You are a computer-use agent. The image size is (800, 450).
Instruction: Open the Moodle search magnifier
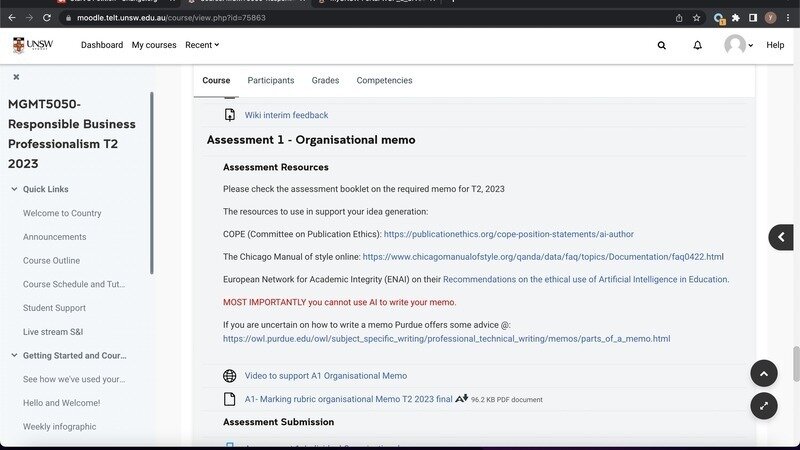pyautogui.click(x=662, y=45)
